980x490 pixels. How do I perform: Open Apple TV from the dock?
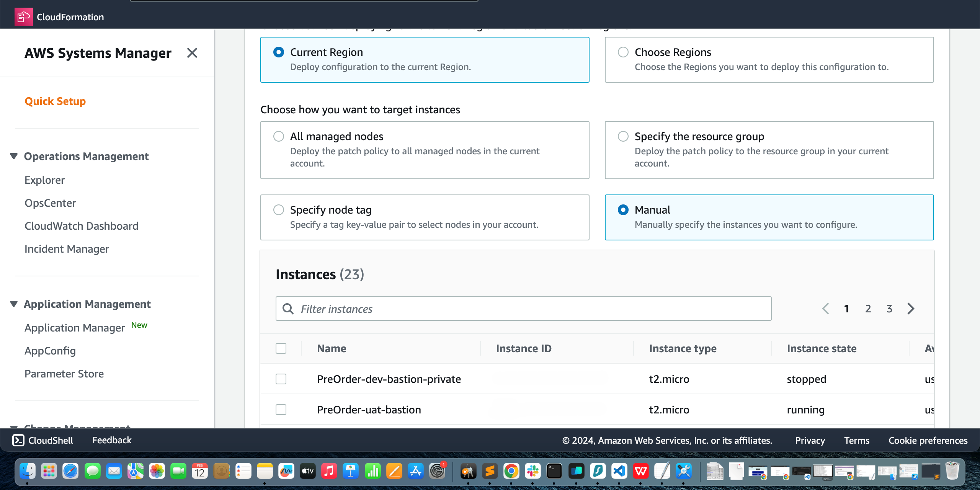pyautogui.click(x=307, y=471)
